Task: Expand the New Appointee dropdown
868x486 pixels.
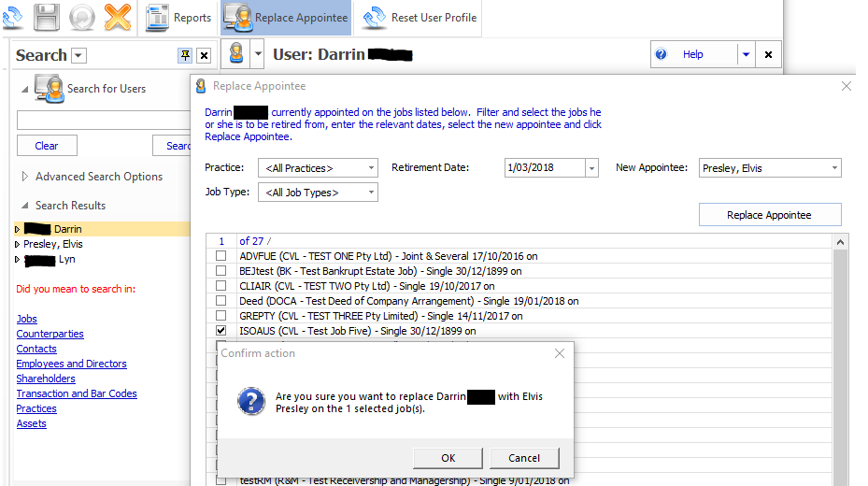Action: pyautogui.click(x=833, y=168)
